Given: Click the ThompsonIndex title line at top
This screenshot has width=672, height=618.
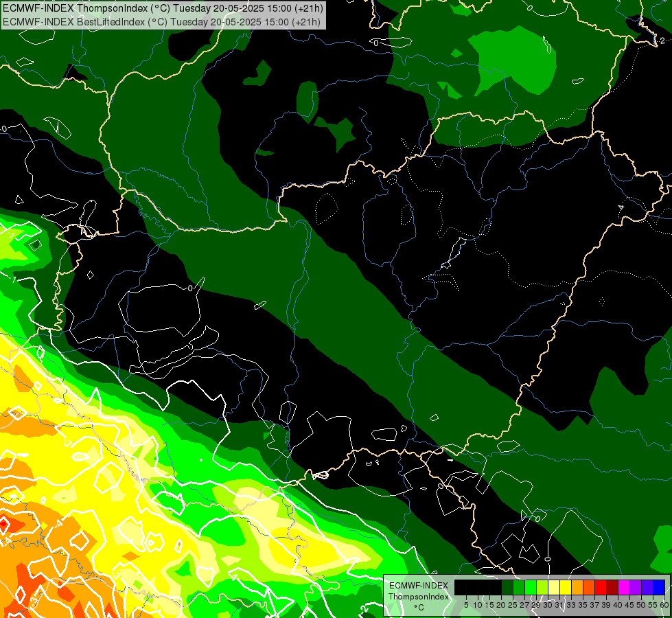Looking at the screenshot, I should (163, 8).
